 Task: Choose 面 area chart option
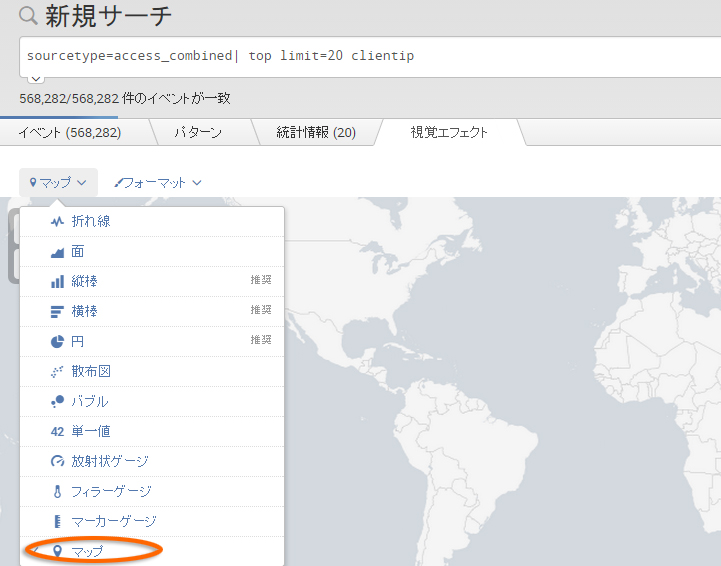pyautogui.click(x=152, y=252)
